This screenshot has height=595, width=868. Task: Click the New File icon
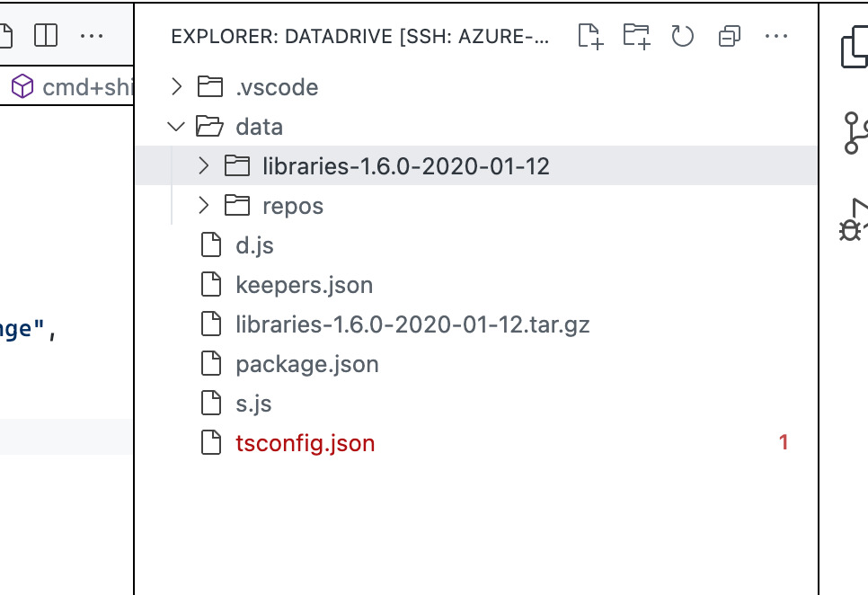point(590,36)
